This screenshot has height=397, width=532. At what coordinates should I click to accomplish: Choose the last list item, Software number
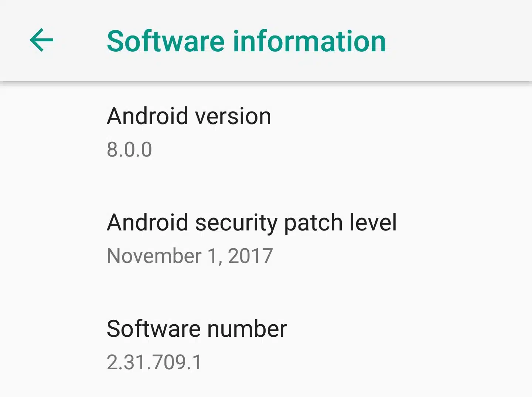click(x=266, y=345)
